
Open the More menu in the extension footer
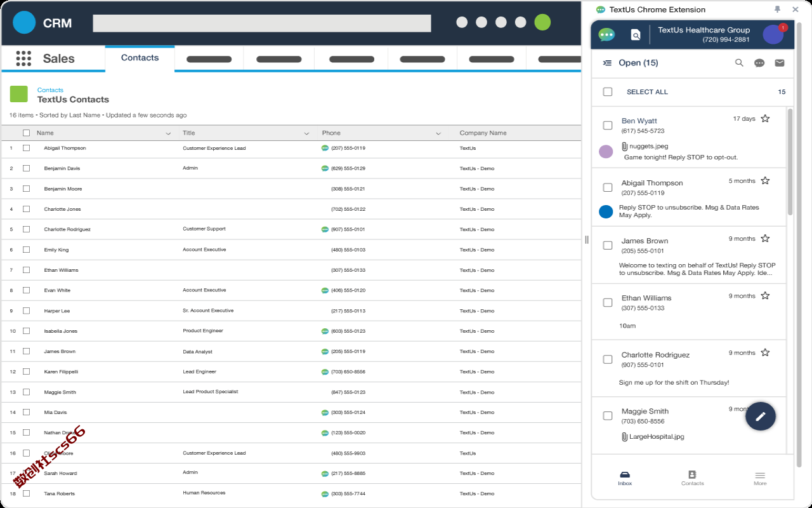[760, 479]
